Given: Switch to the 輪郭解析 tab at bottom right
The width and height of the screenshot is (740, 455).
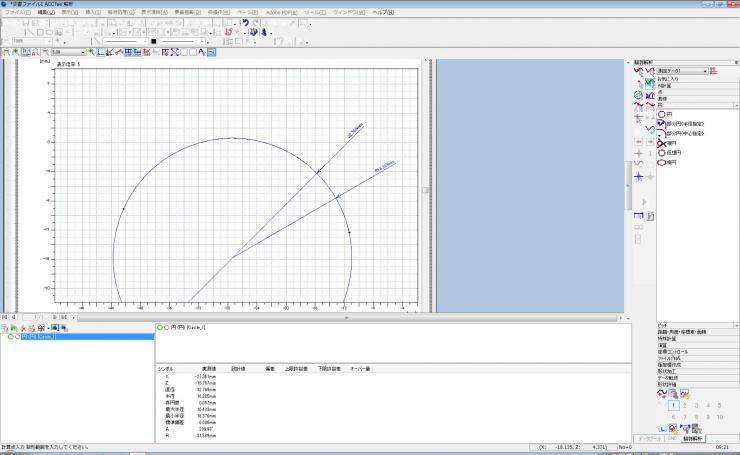Looking at the screenshot, I should tap(693, 439).
